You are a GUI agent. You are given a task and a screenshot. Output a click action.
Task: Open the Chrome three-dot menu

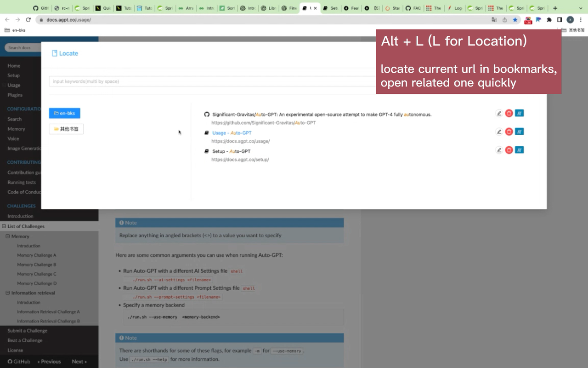[x=581, y=20]
